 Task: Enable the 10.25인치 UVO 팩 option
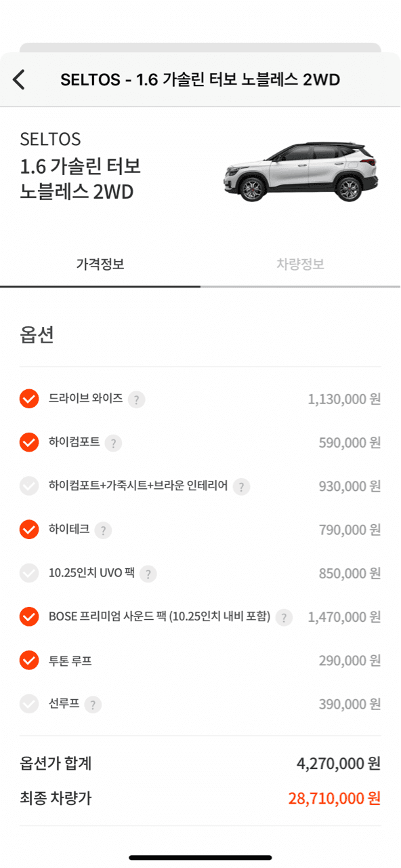[x=28, y=573]
